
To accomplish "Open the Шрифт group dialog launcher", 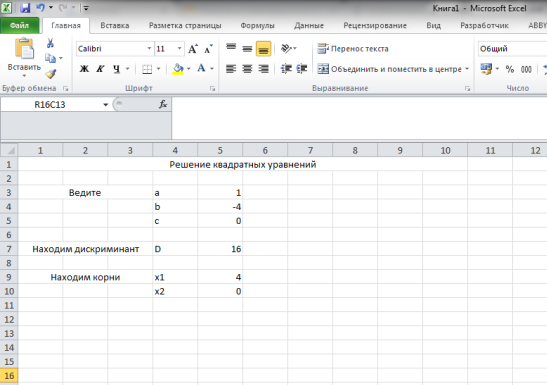I will point(212,89).
